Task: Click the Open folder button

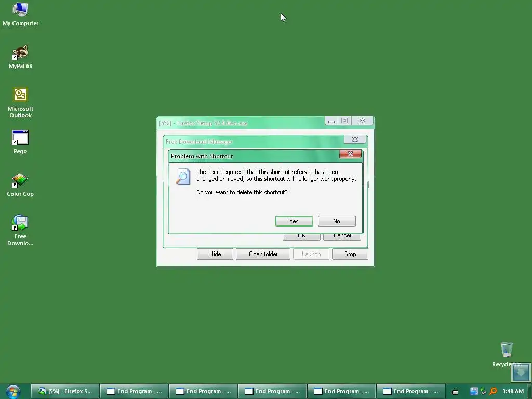Action: 263,254
